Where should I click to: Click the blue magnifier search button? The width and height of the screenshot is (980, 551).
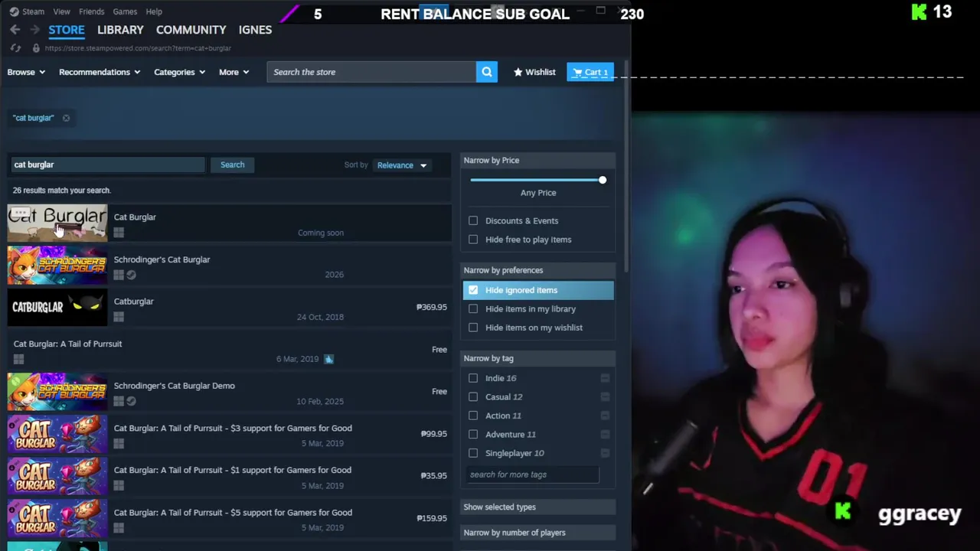(x=487, y=72)
